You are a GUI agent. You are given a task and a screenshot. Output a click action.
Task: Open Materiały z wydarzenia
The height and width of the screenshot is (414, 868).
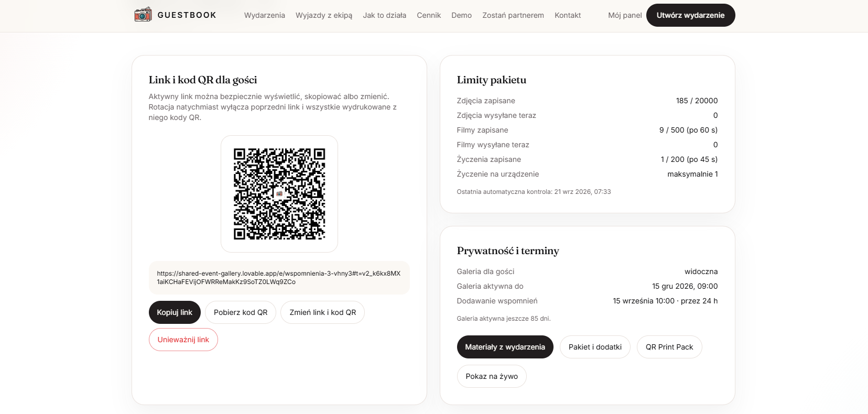[505, 347]
